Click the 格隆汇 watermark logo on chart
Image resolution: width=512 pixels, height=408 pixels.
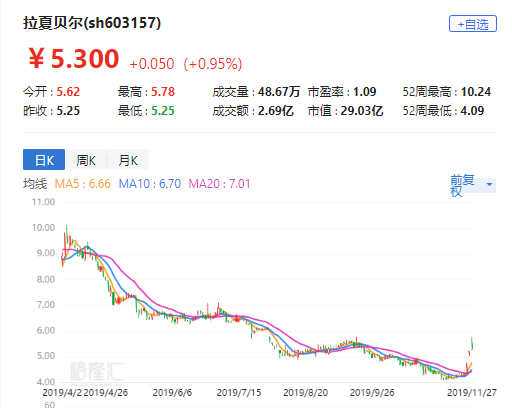[x=97, y=371]
